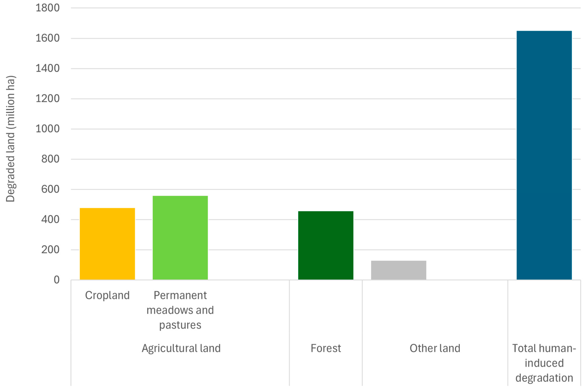
Task: Click the "Forest" axis label
Action: coord(326,348)
